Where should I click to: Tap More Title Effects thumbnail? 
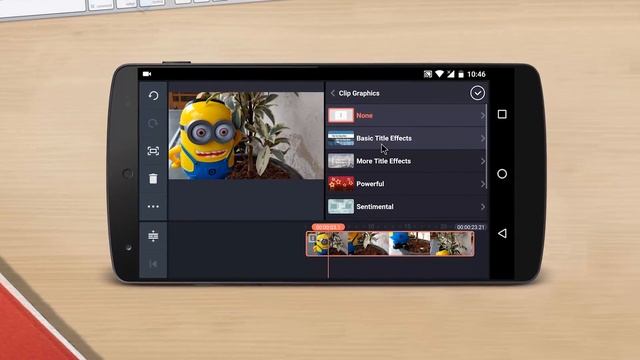tap(341, 161)
